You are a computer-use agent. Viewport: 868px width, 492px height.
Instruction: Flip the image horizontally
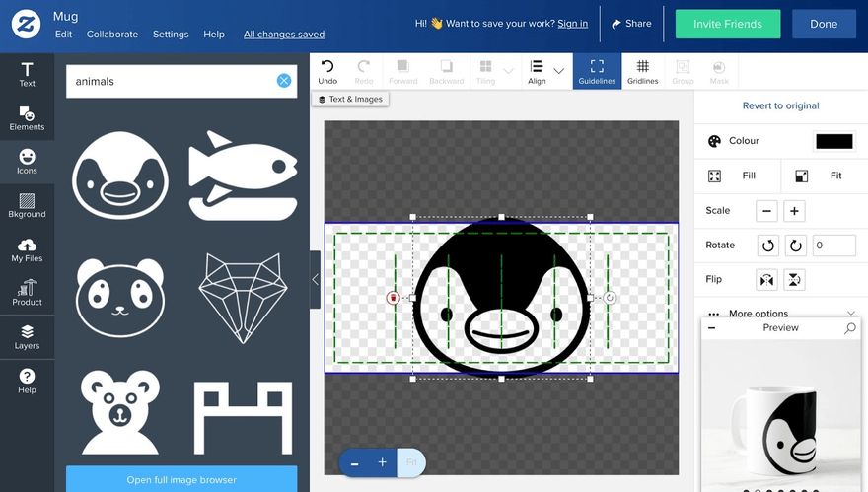(x=766, y=280)
